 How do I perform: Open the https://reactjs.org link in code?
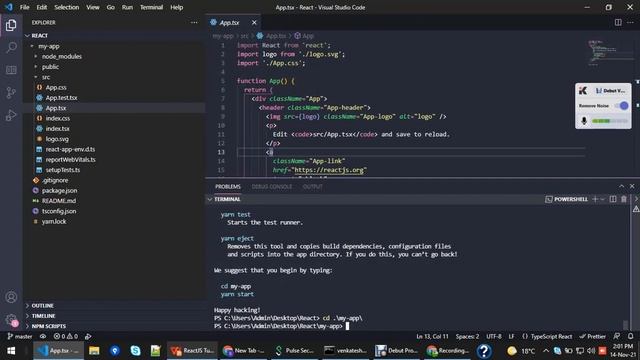[x=329, y=170]
